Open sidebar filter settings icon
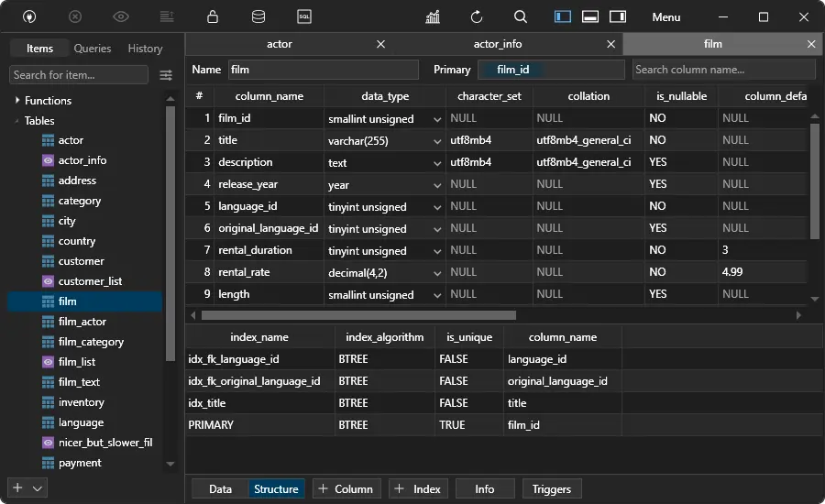Viewport: 825px width, 504px height. click(166, 75)
